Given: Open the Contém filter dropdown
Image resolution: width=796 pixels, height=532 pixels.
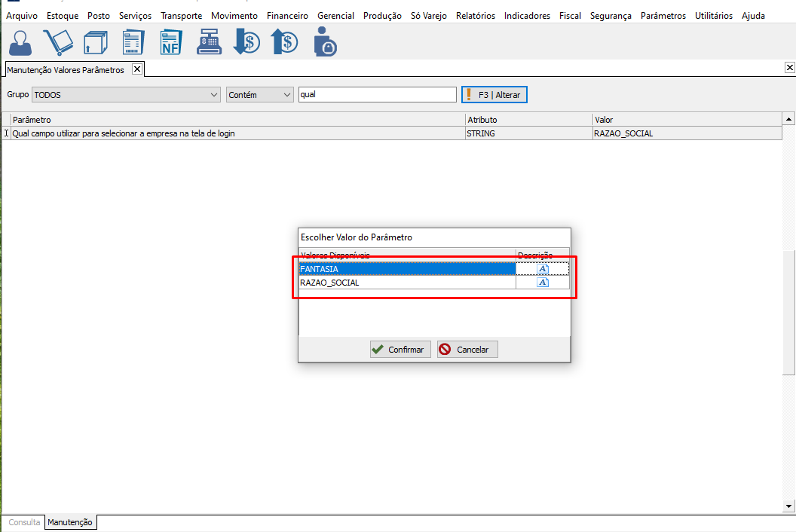Looking at the screenshot, I should [x=286, y=95].
